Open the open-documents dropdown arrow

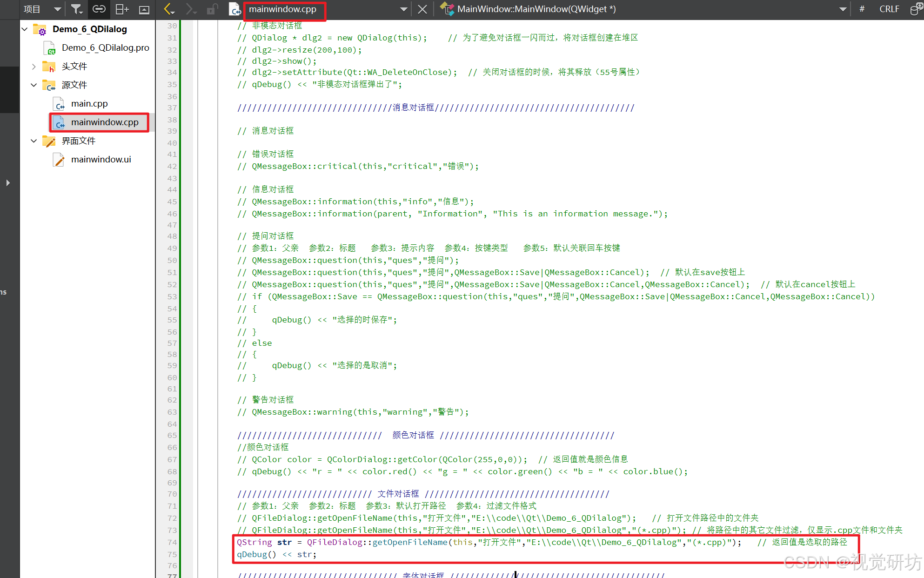(403, 9)
